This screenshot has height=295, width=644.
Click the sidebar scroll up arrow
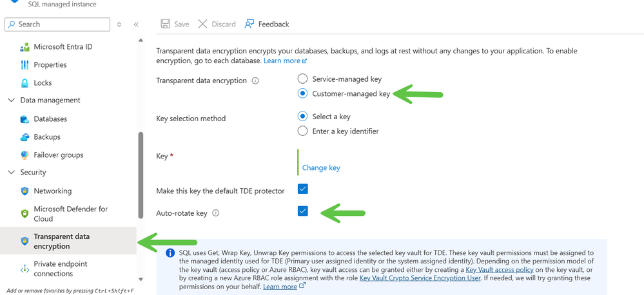[x=141, y=40]
